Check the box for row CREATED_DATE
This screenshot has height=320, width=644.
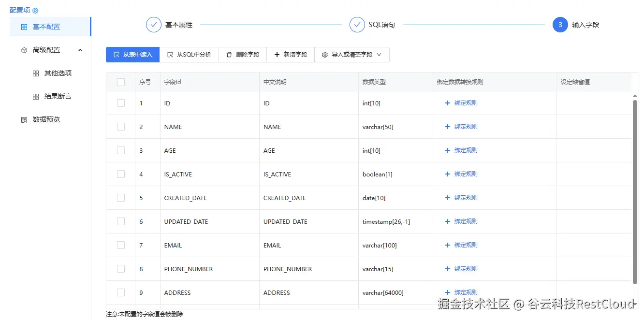tap(121, 198)
